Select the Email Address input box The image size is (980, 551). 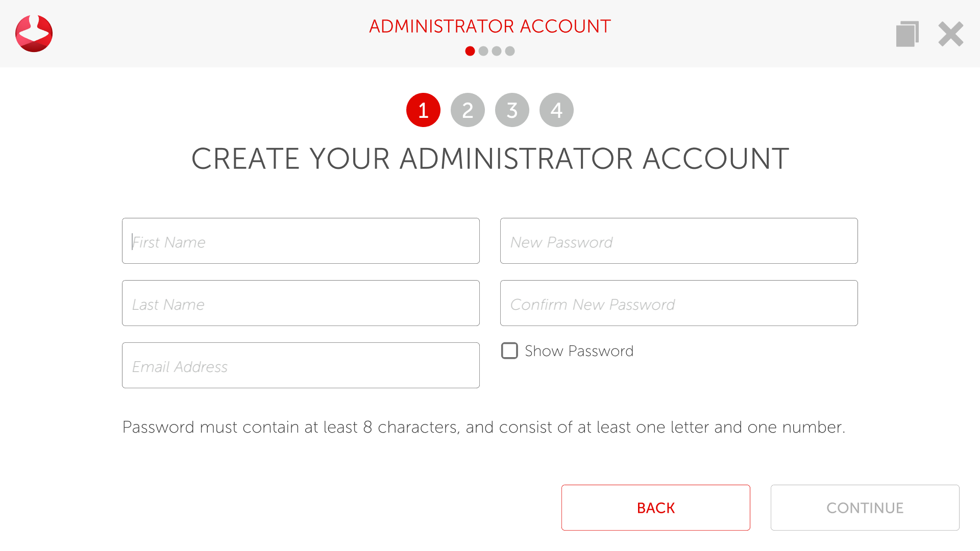(x=301, y=365)
